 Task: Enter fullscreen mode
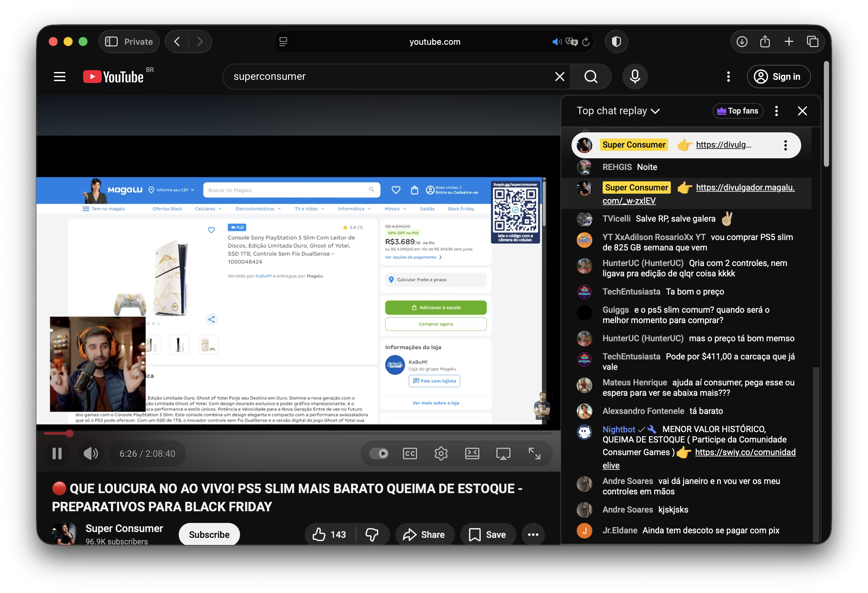pos(535,453)
